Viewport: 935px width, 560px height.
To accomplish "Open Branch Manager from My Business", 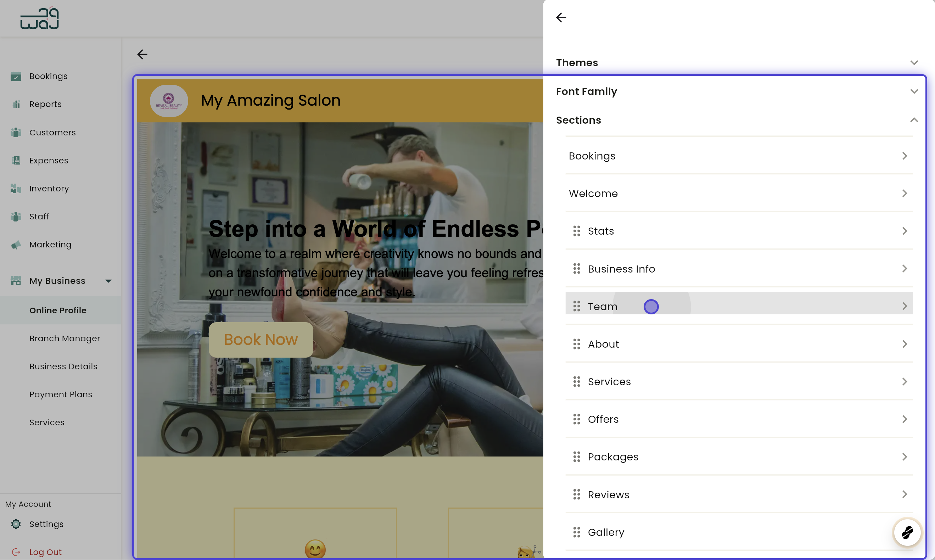I will coord(65,338).
